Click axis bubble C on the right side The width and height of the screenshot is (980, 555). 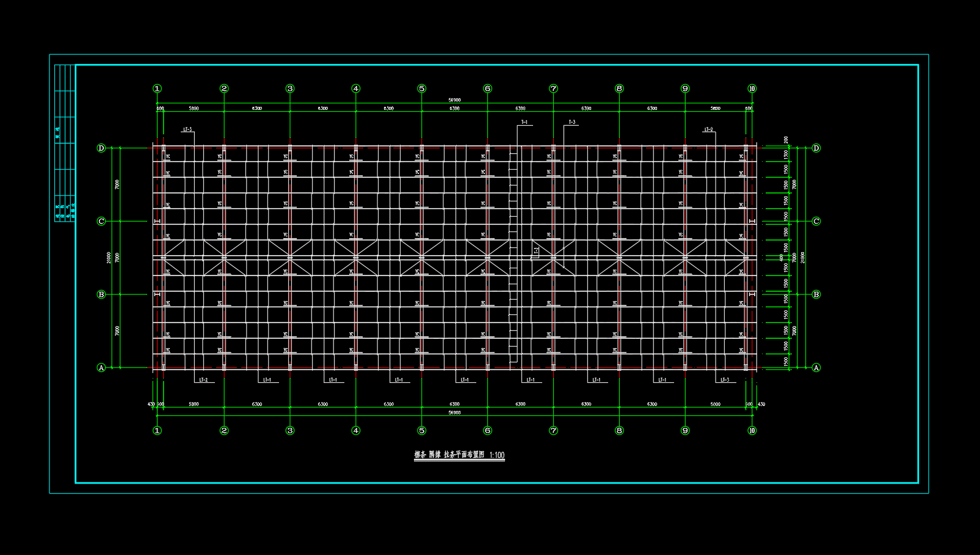pyautogui.click(x=816, y=221)
